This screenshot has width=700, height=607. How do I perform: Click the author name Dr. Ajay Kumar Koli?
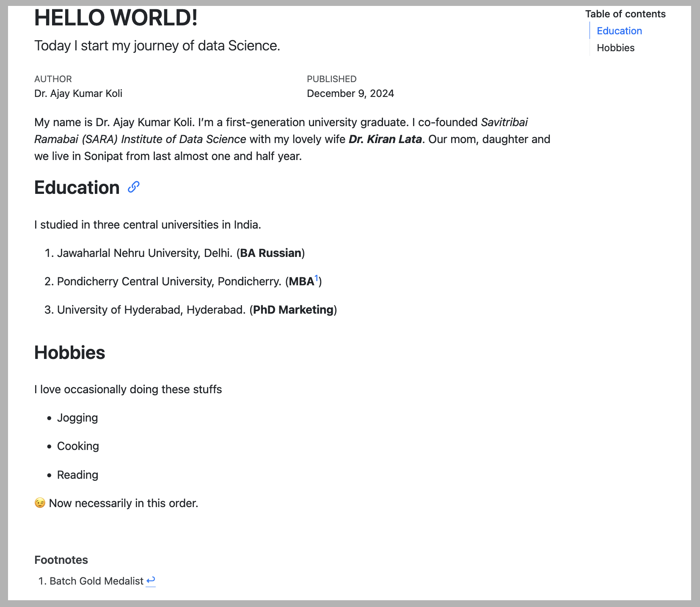pos(78,94)
